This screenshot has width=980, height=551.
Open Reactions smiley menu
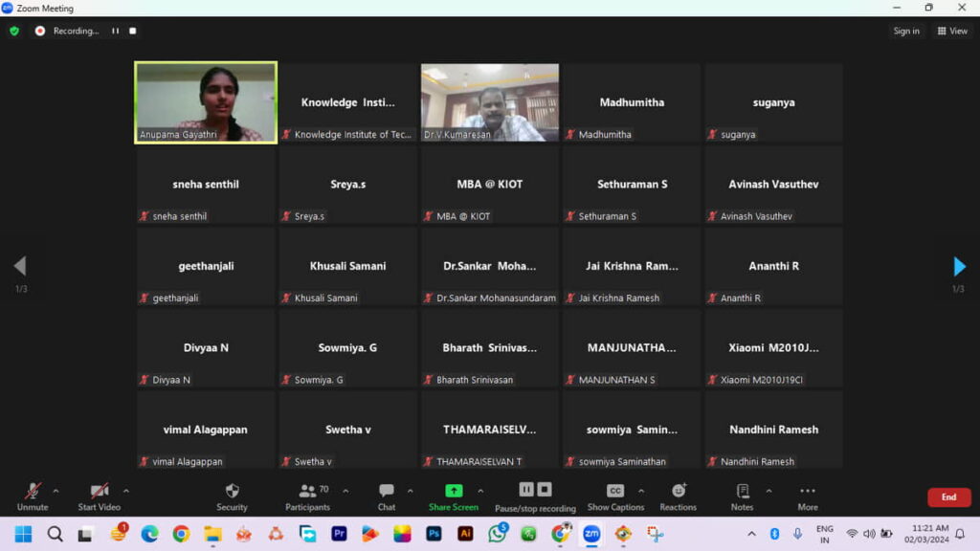tap(679, 496)
